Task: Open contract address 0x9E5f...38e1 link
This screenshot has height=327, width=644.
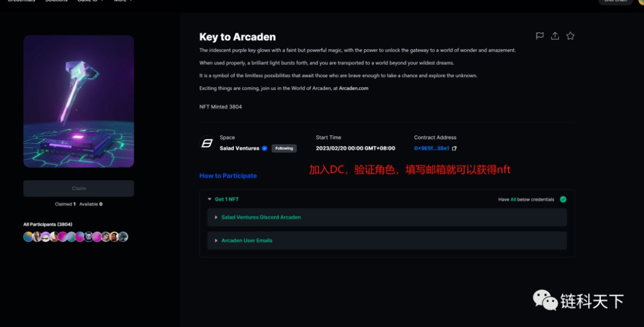Action: pyautogui.click(x=431, y=148)
